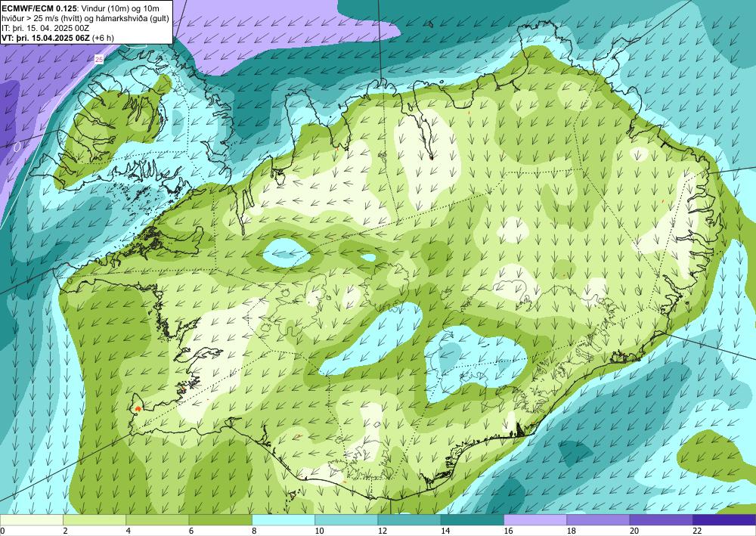Click the 18–20 m/s purple legend swatch
Image resolution: width=756 pixels, height=536 pixels.
point(598,519)
